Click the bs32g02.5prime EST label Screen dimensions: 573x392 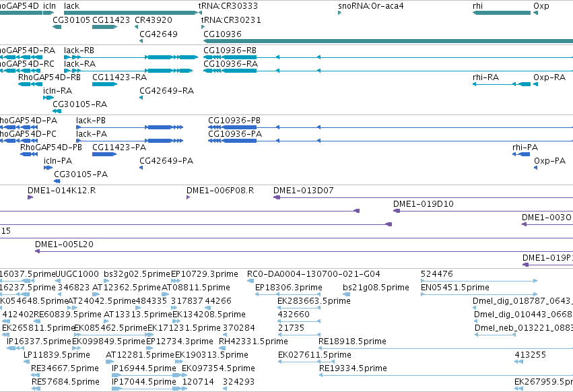[137, 274]
